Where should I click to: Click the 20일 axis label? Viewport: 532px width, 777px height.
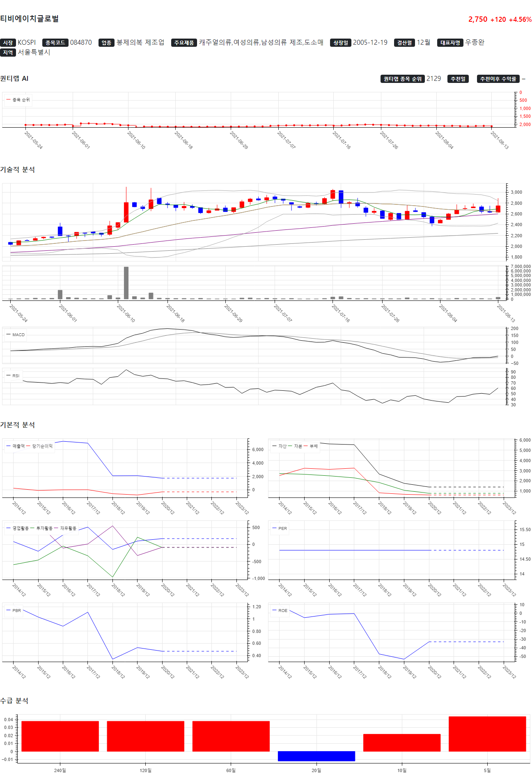pyautogui.click(x=316, y=770)
